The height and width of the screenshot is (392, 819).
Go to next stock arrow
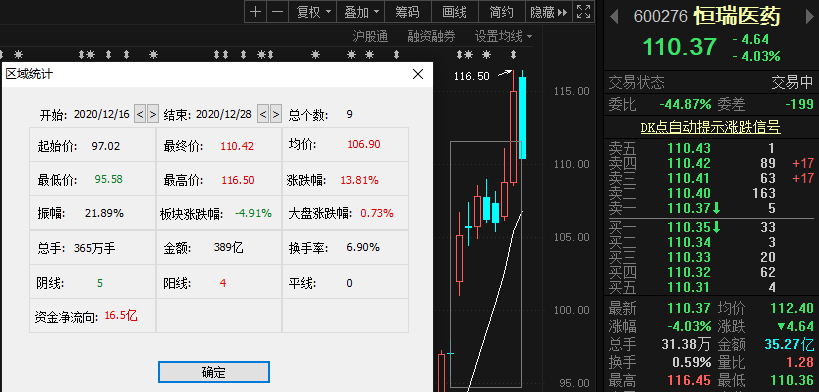(x=810, y=16)
